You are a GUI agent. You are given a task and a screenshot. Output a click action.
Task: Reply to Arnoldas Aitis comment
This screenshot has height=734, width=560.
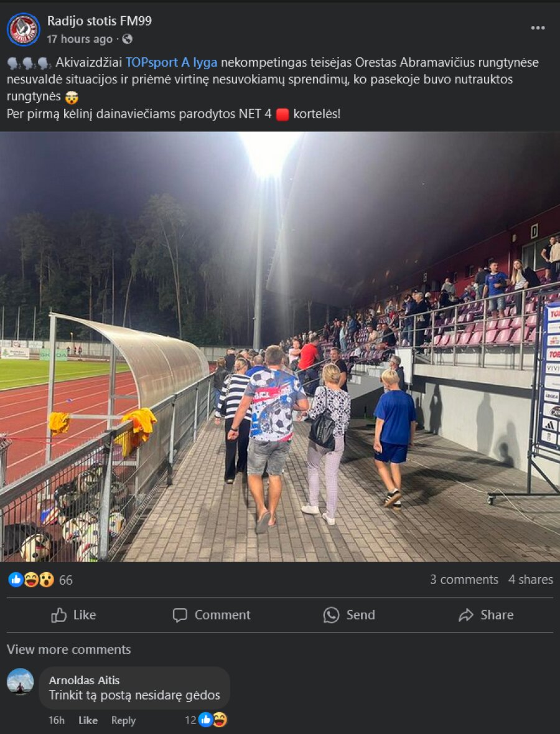tap(123, 720)
